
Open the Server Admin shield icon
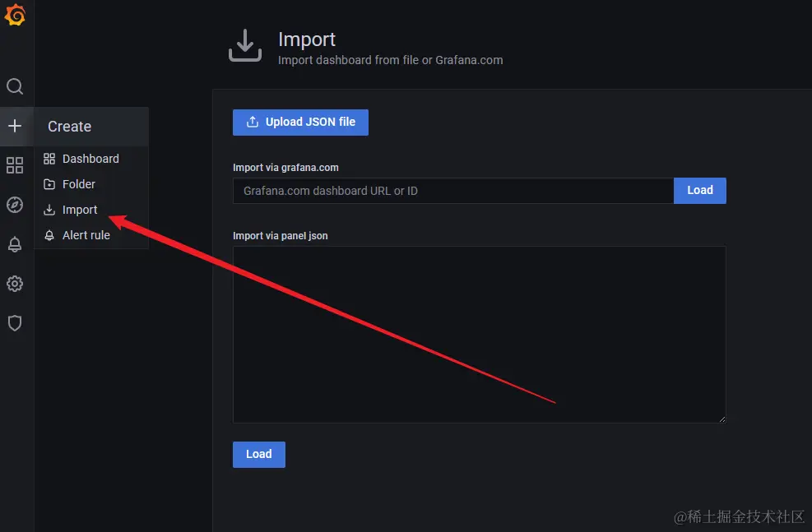tap(15, 323)
